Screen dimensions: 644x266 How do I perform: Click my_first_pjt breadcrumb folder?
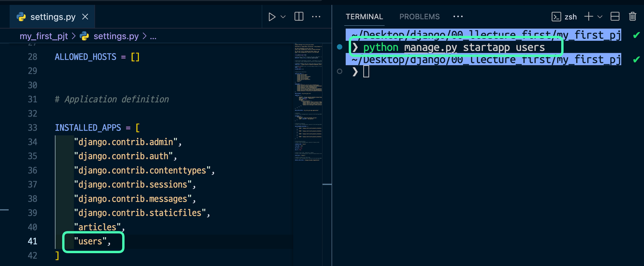tap(43, 36)
